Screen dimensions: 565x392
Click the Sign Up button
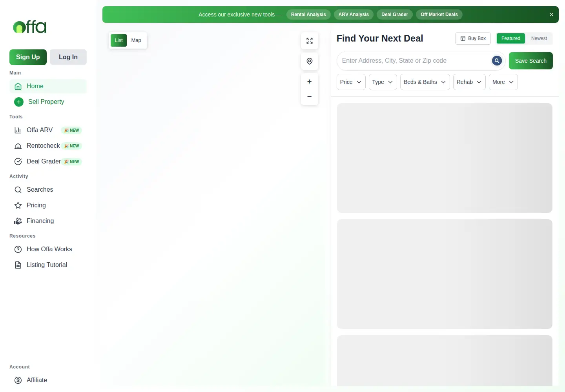(x=28, y=57)
